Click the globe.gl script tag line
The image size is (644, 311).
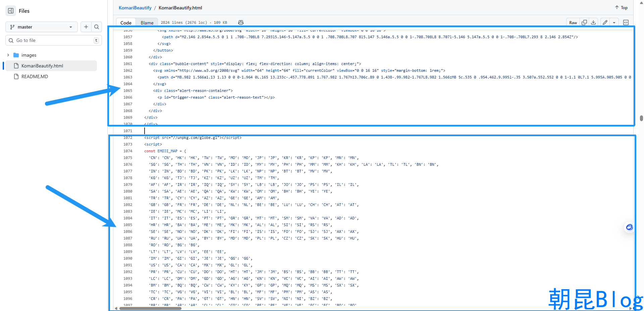click(x=193, y=138)
